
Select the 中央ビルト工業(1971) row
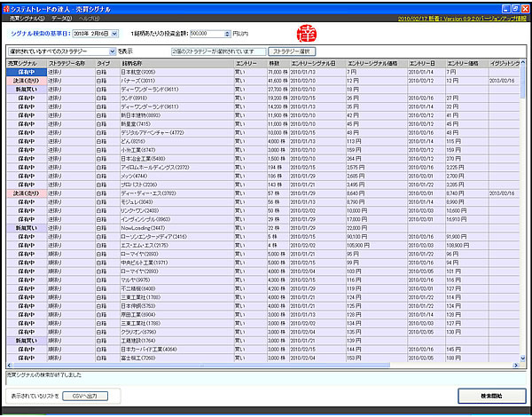pos(263,263)
